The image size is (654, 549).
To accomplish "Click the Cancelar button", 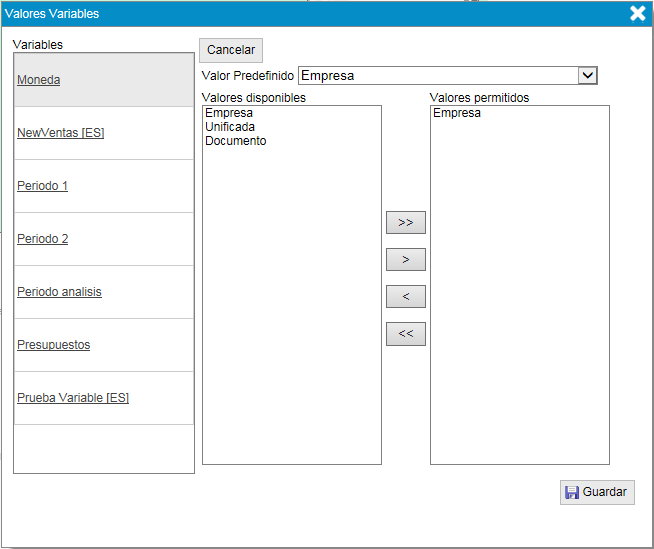I will (231, 50).
